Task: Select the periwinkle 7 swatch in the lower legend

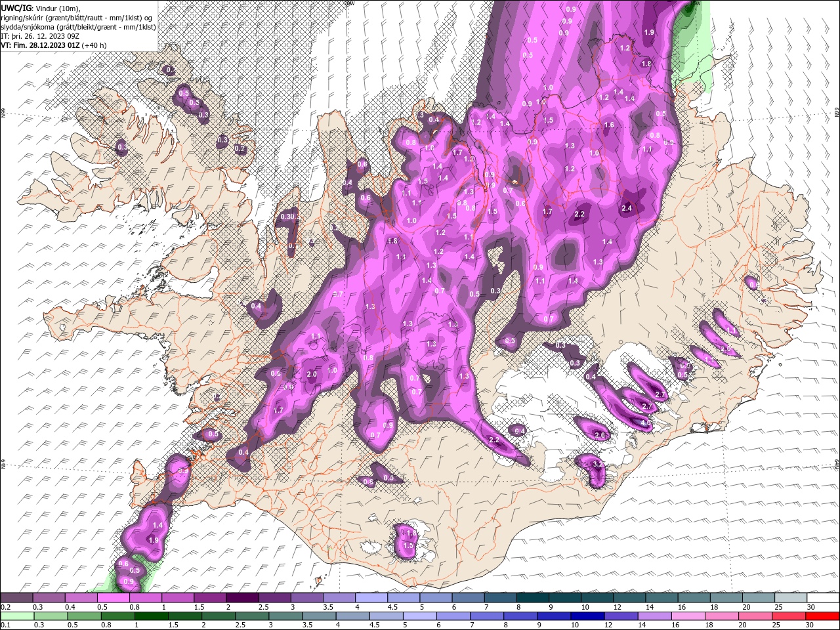Action: point(487,616)
